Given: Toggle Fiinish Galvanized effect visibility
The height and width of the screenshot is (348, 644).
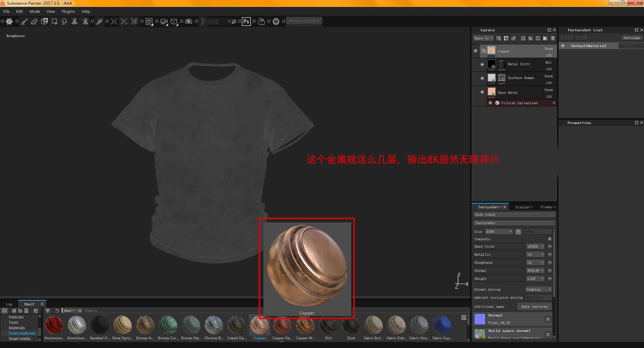Looking at the screenshot, I should click(x=490, y=103).
